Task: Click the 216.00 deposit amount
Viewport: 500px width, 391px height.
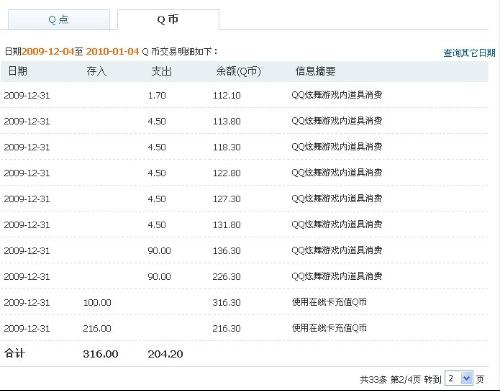Action: point(97,329)
